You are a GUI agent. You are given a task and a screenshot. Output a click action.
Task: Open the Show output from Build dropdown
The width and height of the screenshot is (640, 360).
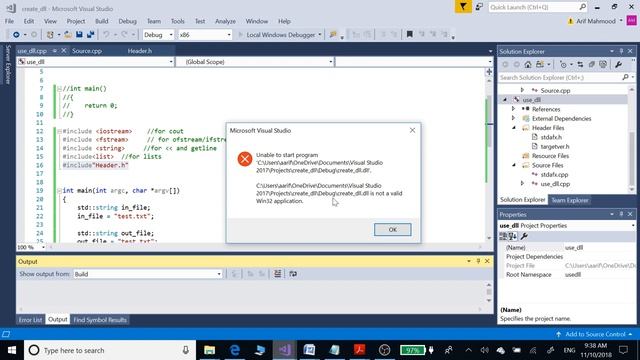click(148, 274)
